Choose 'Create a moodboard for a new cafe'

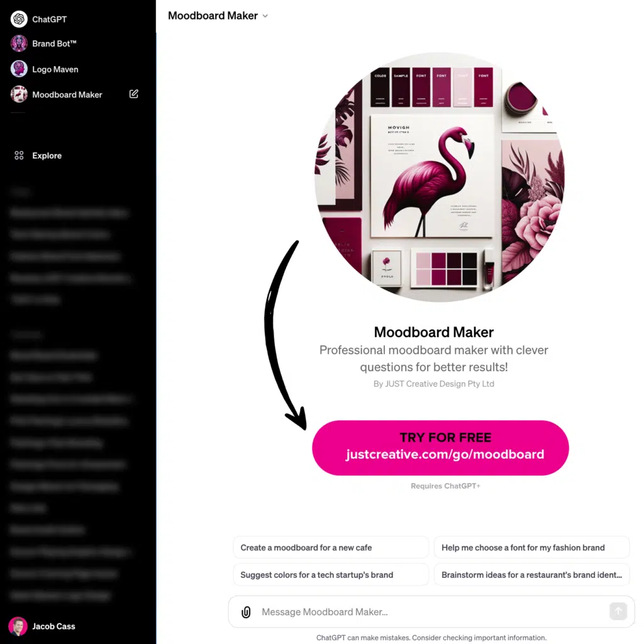pos(331,548)
